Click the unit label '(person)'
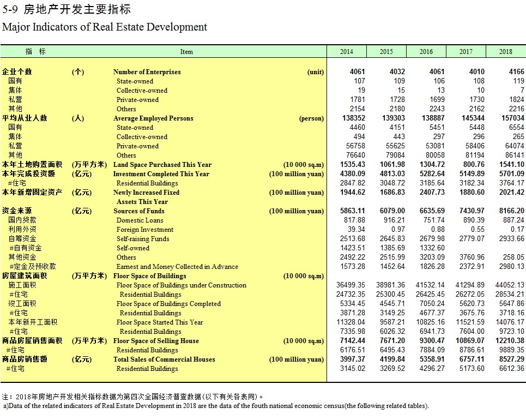Image resolution: width=526 pixels, height=420 pixels. (312, 118)
